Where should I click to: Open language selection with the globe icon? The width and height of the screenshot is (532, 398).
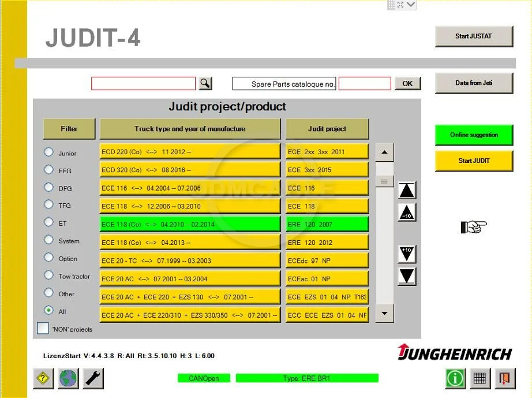(x=68, y=378)
